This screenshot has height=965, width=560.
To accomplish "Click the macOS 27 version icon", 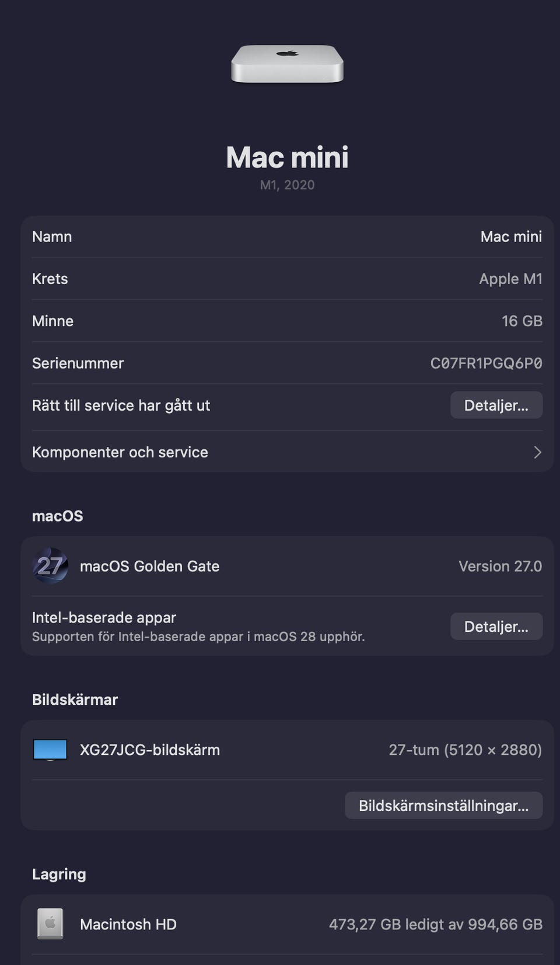I will click(50, 565).
